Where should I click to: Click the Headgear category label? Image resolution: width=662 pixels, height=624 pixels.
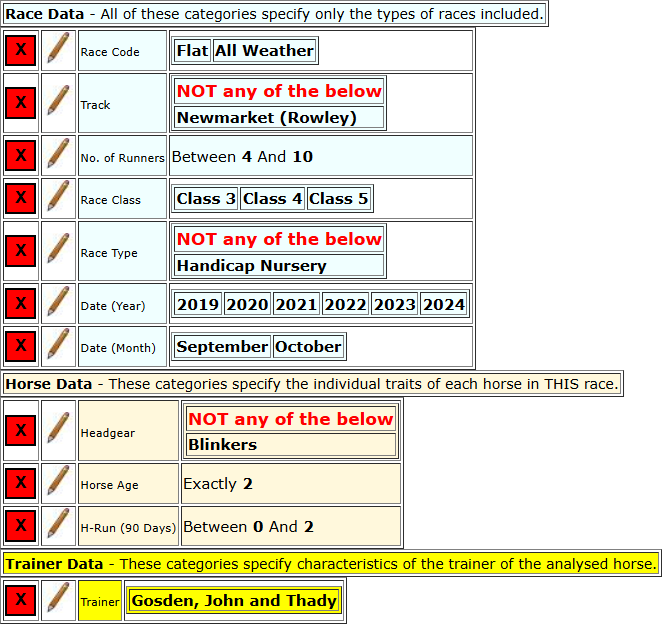[x=128, y=430]
